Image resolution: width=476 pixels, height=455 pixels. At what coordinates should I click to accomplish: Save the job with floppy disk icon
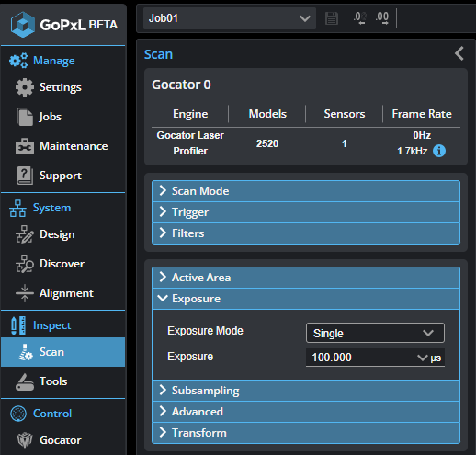click(x=332, y=18)
